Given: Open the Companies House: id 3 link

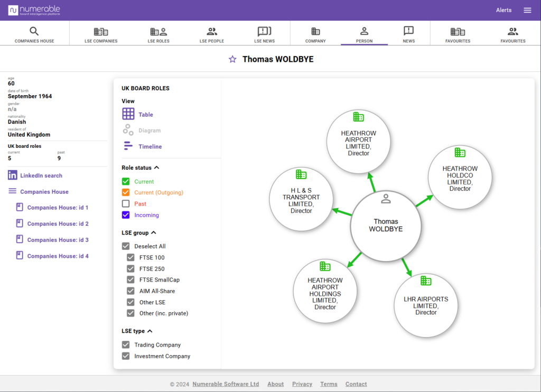Looking at the screenshot, I should pos(58,240).
